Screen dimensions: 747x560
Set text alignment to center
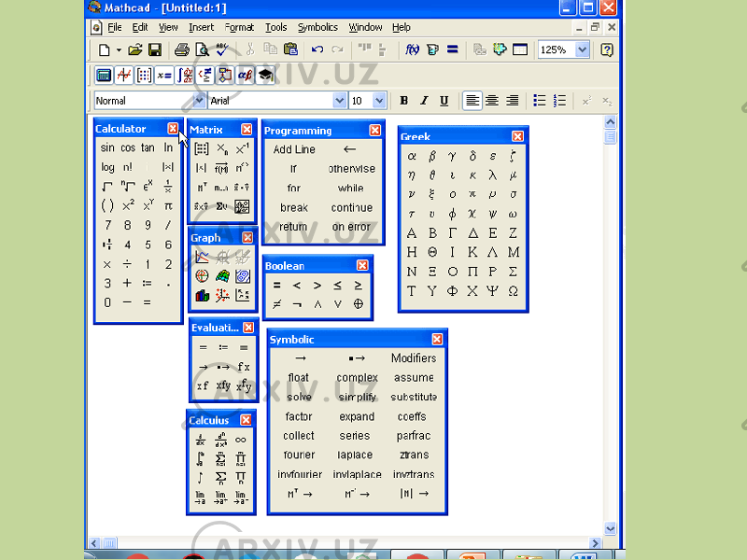click(492, 101)
